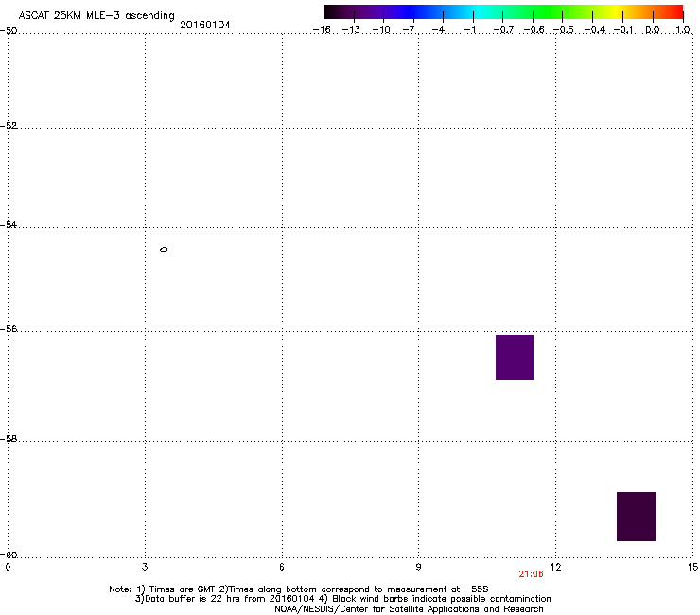Click the -56 latitude axis label
The height and width of the screenshot is (615, 700).
coord(9,329)
